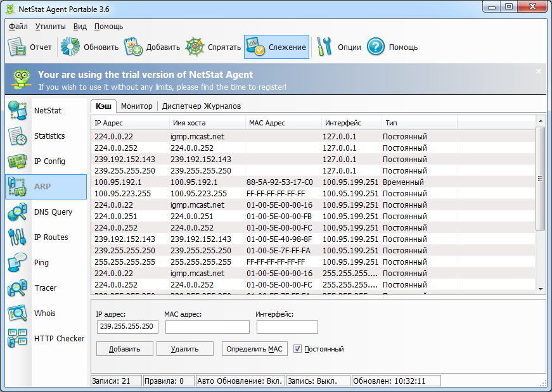552x392 pixels.
Task: Sort by the Интерфейс column header
Action: coord(352,123)
